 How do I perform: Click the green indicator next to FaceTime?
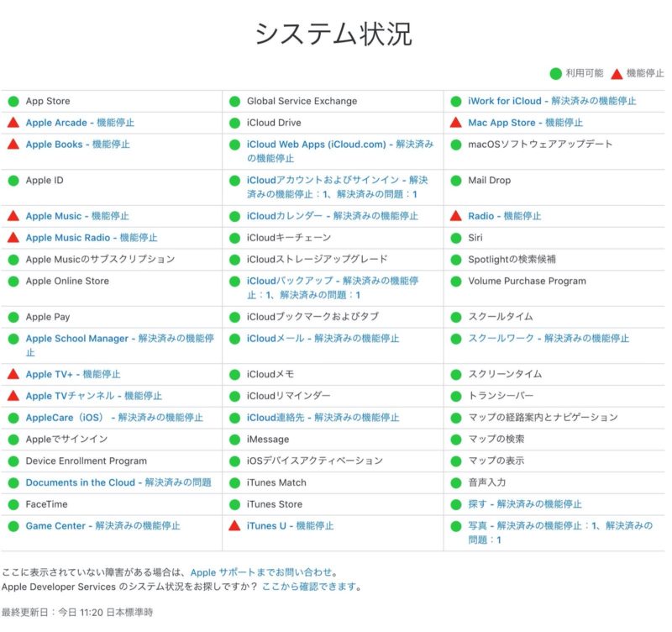(x=14, y=504)
